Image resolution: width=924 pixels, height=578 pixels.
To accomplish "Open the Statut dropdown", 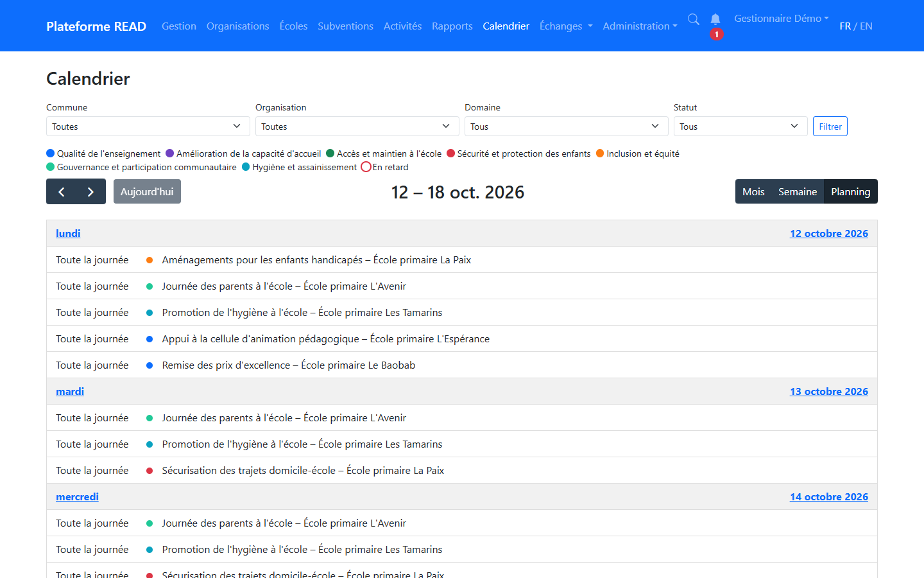I will pos(740,127).
